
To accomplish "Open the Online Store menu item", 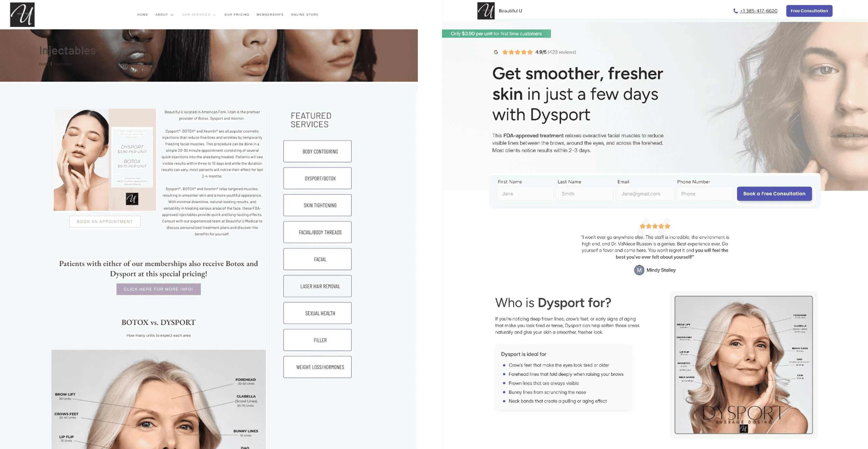I will tap(305, 15).
